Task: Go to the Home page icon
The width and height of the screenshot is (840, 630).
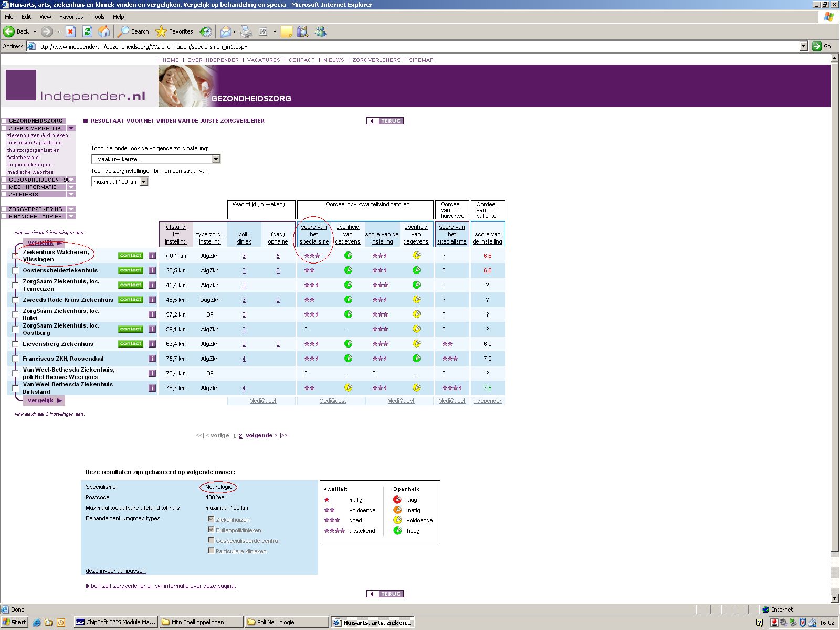Action: (x=104, y=31)
